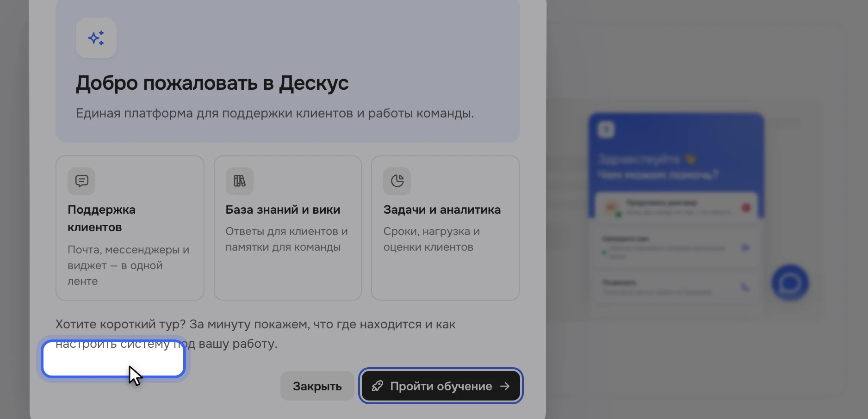Click the Добро пожаловать в Дескус title

[x=212, y=83]
